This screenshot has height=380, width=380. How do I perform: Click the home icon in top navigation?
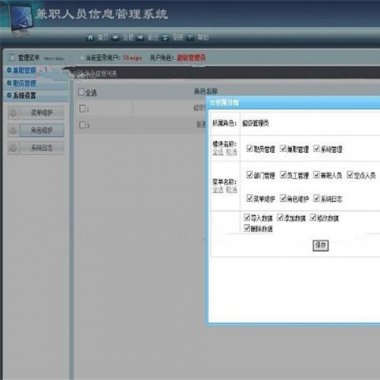(90, 37)
